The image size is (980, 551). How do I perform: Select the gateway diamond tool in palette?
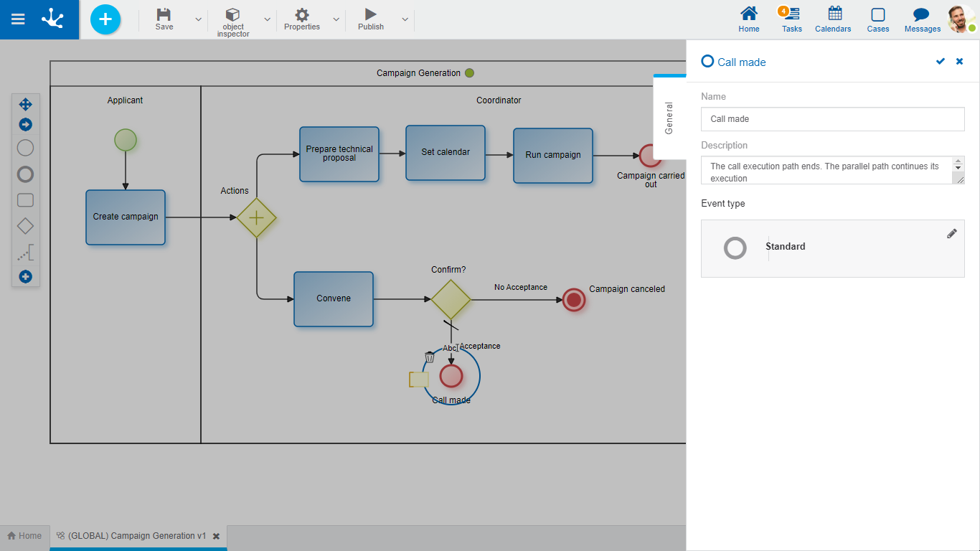(x=25, y=226)
